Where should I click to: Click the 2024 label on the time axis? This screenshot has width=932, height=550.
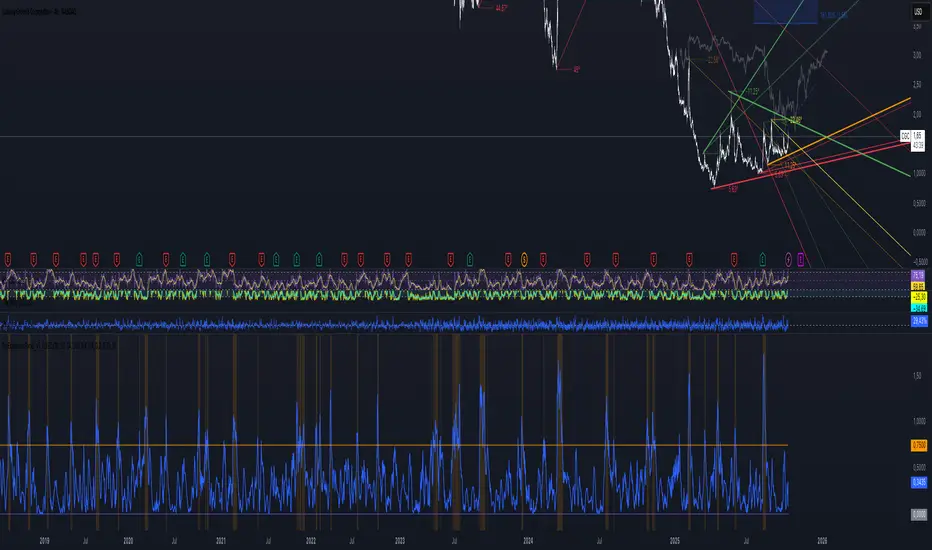point(528,541)
